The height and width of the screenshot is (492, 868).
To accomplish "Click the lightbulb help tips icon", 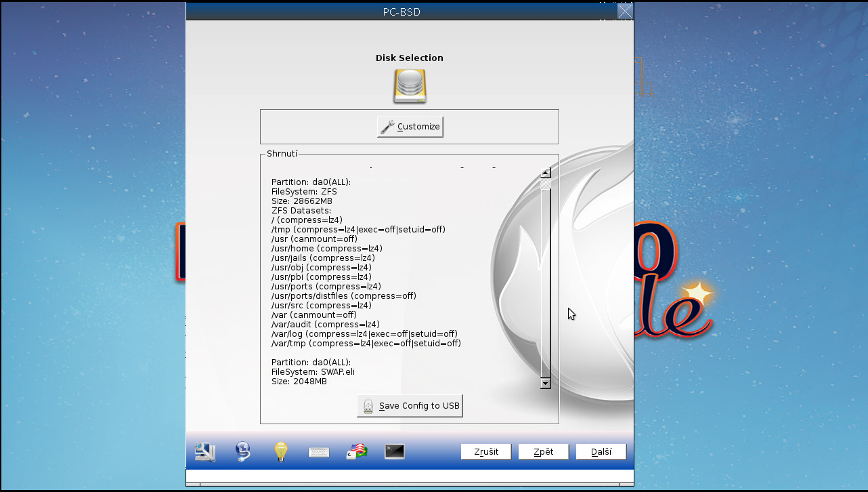I will coord(280,451).
